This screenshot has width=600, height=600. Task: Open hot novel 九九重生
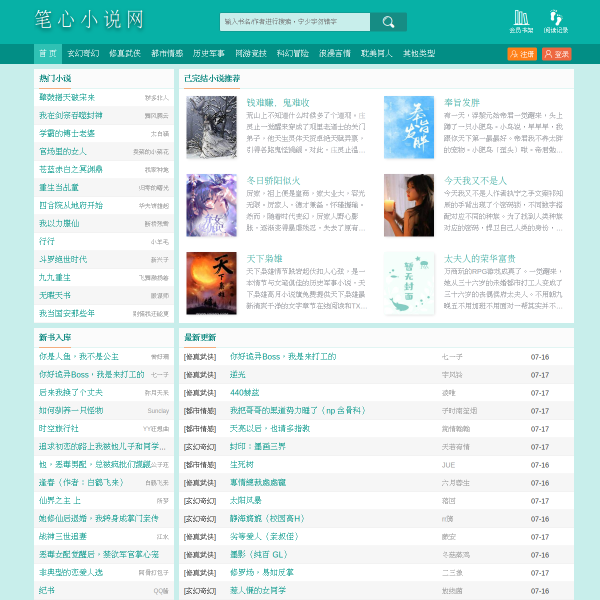pyautogui.click(x=55, y=277)
